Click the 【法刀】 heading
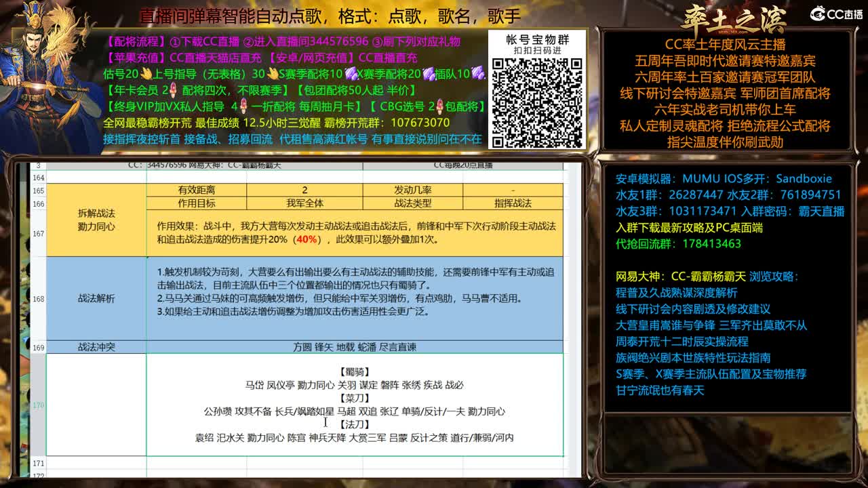 [354, 424]
